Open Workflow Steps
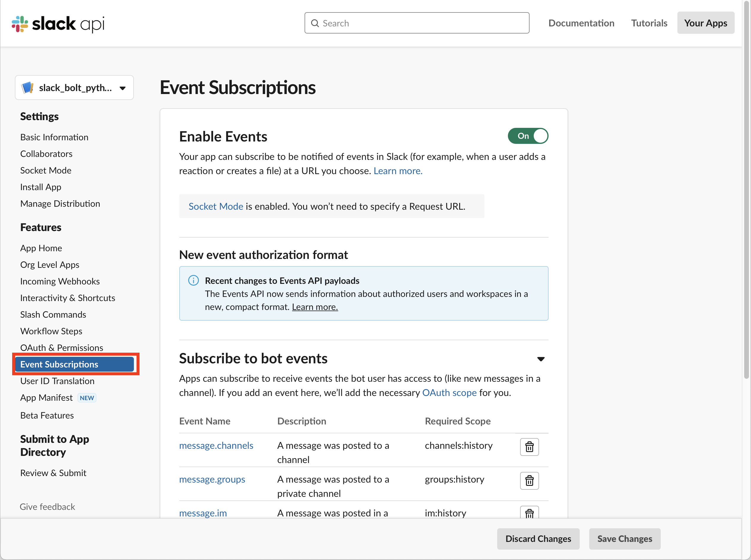The image size is (751, 560). (51, 331)
